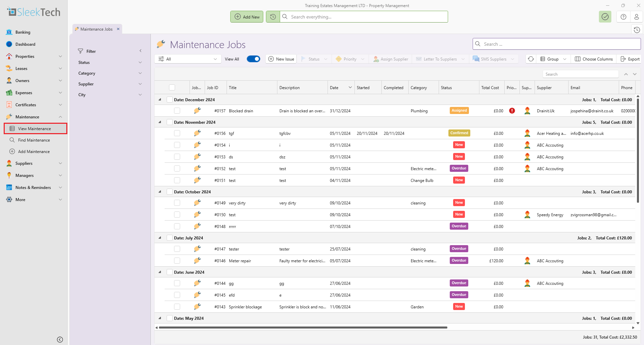Screen dimensions: 644x345
Task: Click the Dashboard sidebar icon
Action: (x=9, y=44)
